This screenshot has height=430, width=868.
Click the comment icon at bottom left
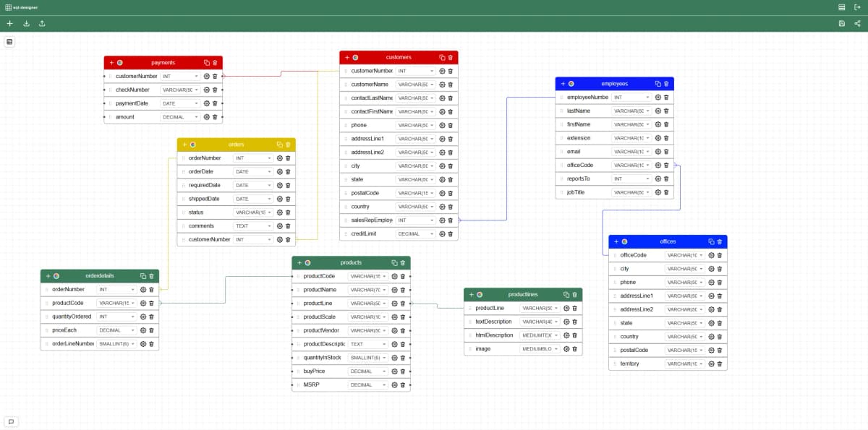[12, 421]
